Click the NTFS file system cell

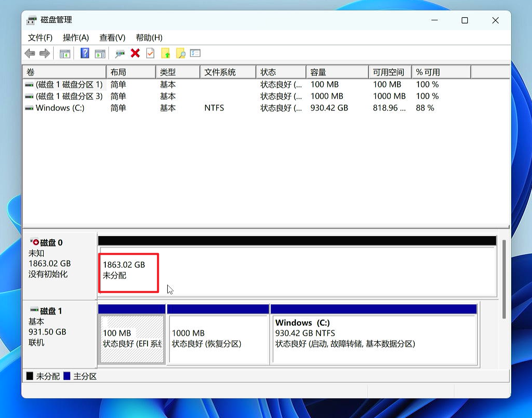pyautogui.click(x=214, y=108)
